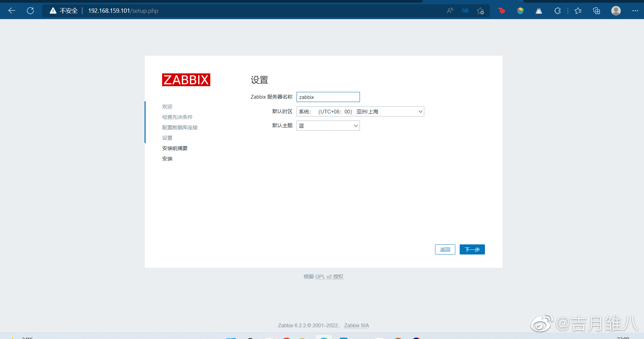Open the default theme dropdown
Screen dimensions: 644x339
point(328,126)
